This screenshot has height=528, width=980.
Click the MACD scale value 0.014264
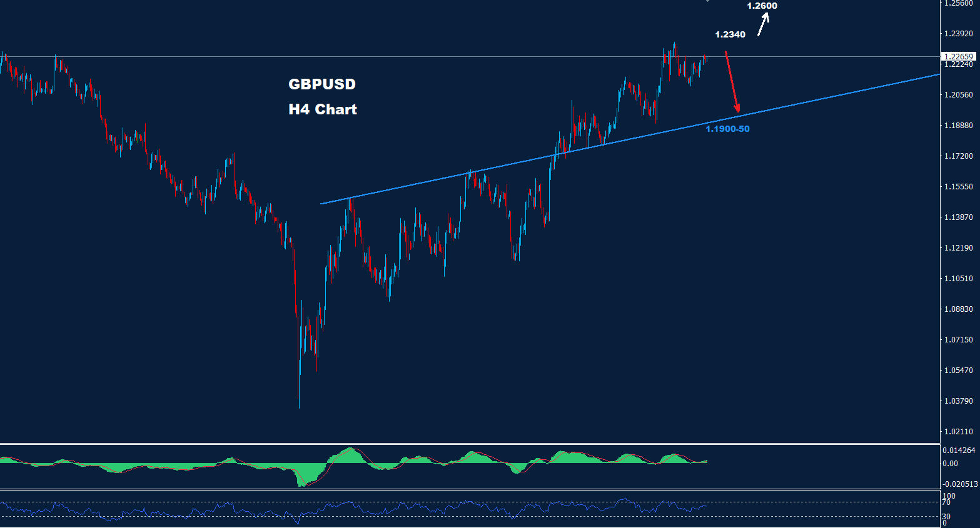(959, 451)
